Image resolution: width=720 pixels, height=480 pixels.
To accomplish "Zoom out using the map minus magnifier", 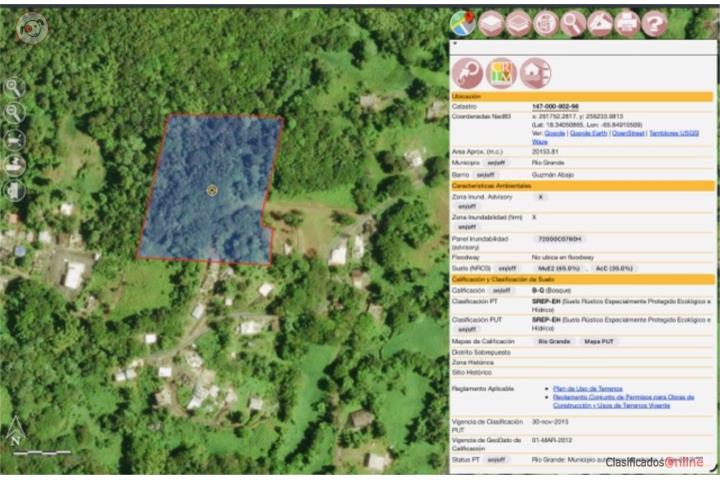I will click(x=14, y=112).
